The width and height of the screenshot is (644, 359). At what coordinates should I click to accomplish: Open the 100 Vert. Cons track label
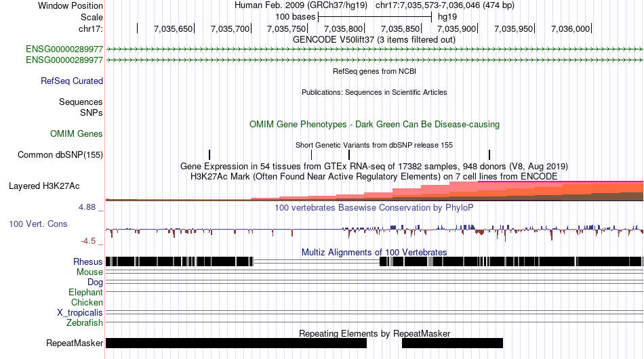38,224
